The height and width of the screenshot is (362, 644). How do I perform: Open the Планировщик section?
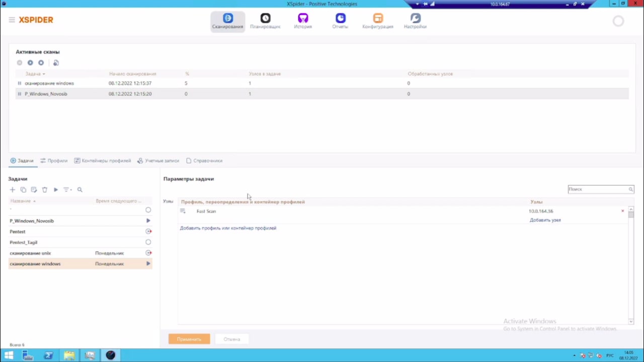265,22
